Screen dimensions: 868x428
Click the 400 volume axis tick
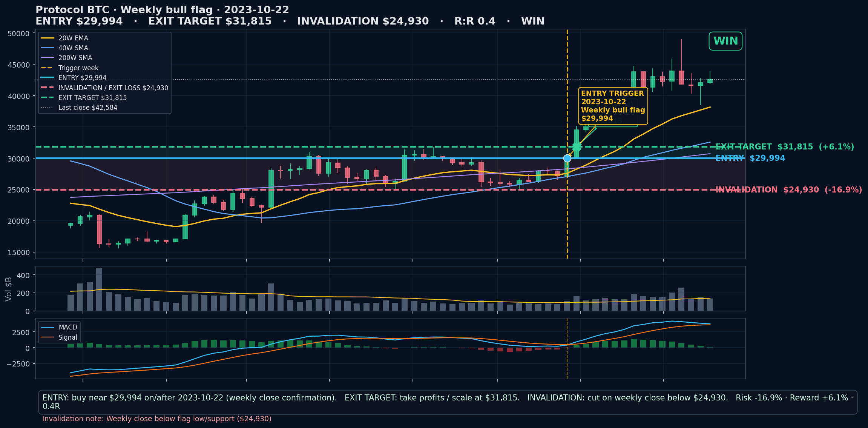pos(23,276)
